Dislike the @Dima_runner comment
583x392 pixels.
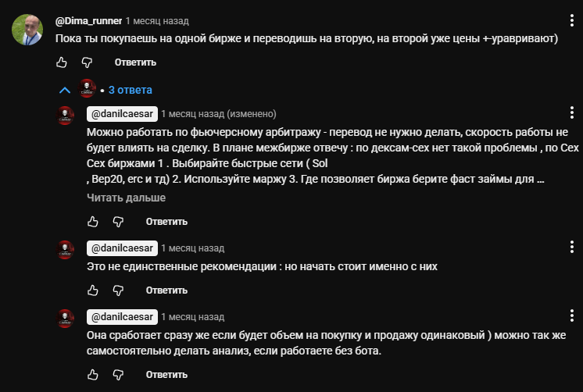tap(88, 62)
